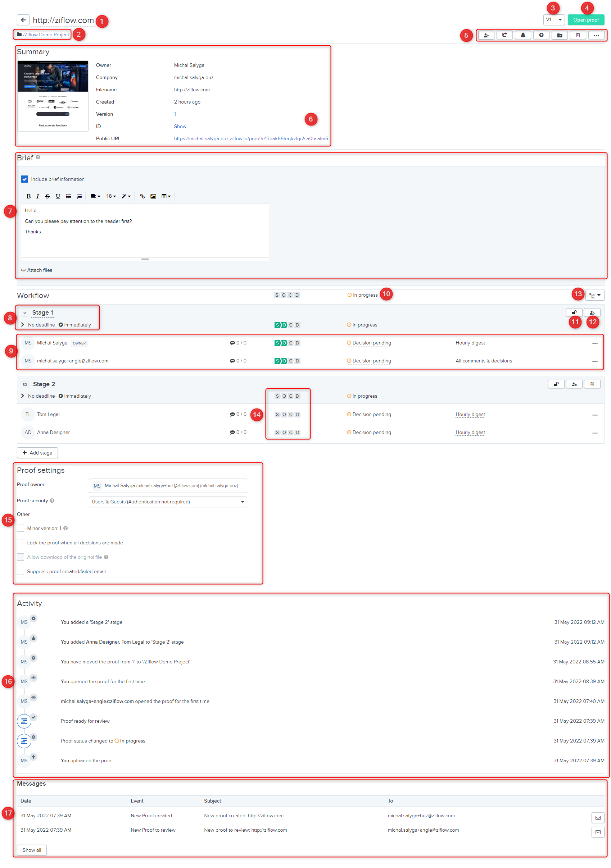This screenshot has width=611, height=868.
Task: Open the more options menu for Tom Legal
Action: [x=594, y=415]
